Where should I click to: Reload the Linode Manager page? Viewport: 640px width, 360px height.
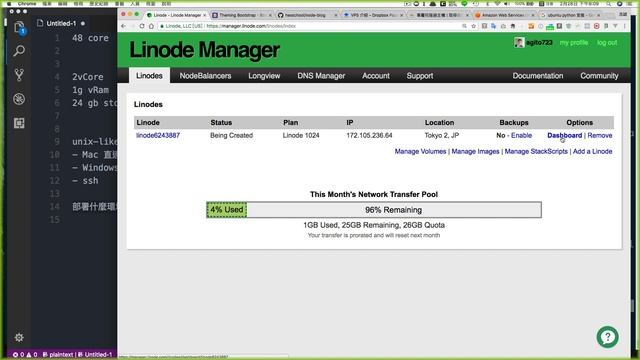(x=142, y=26)
